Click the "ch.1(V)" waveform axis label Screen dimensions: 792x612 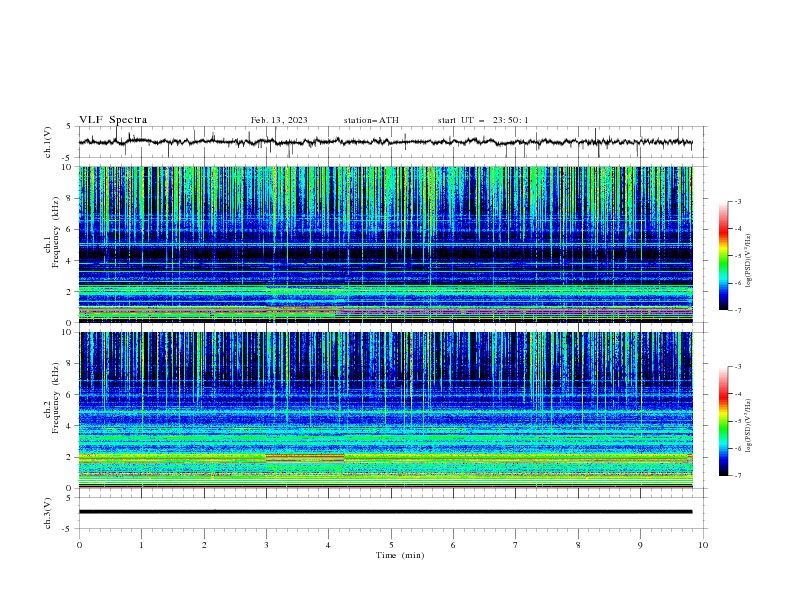(x=48, y=142)
